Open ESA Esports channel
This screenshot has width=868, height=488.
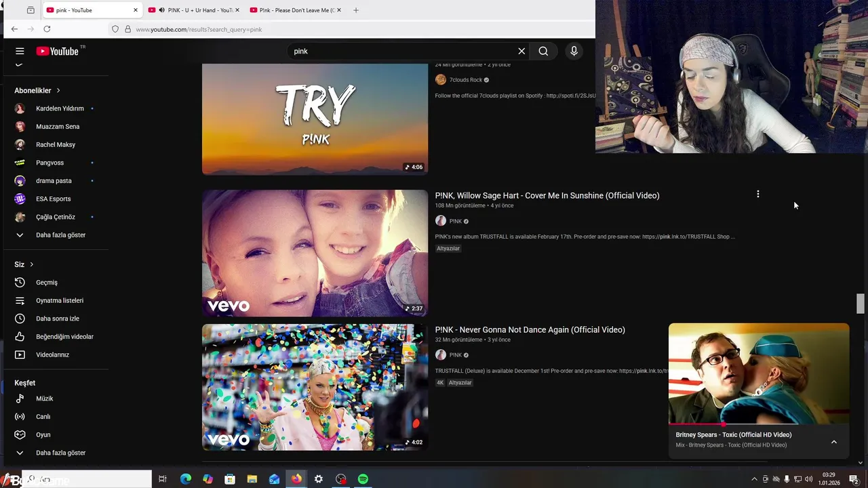pos(54,199)
